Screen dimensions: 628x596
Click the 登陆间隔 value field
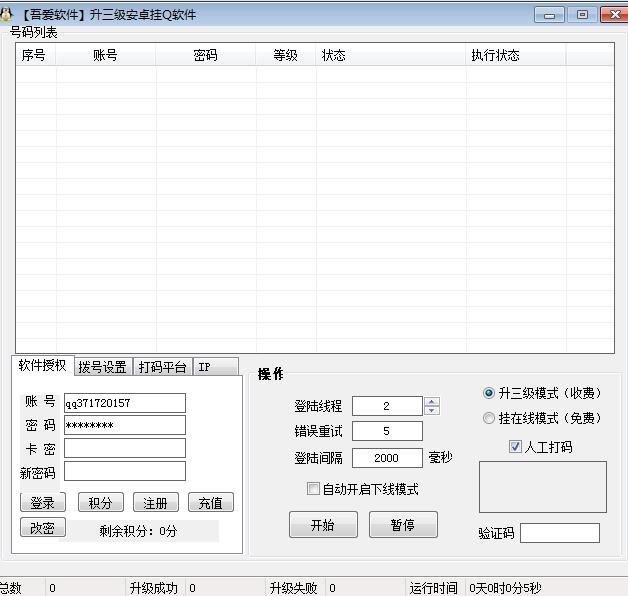pos(387,458)
